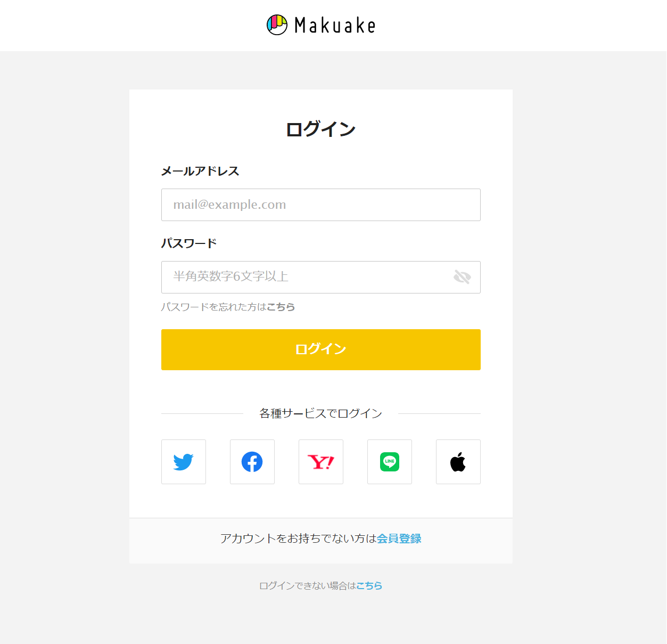Click the Makuake wordmark text in the header
667x644 pixels.
tap(335, 26)
